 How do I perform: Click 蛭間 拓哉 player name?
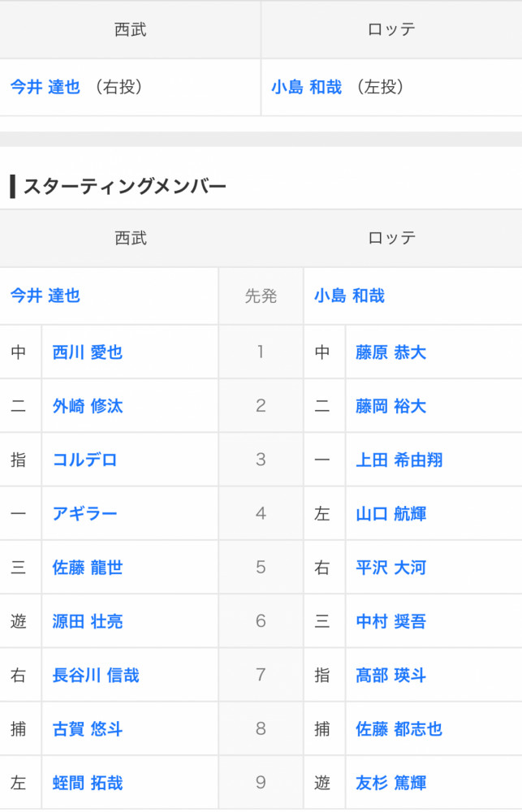(87, 783)
